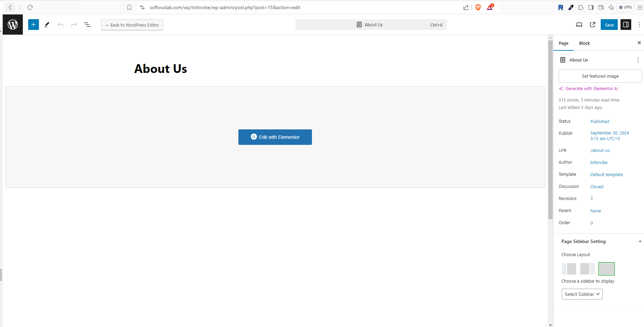The height and width of the screenshot is (327, 644).
Task: Click the About Us command palette bar
Action: (371, 25)
